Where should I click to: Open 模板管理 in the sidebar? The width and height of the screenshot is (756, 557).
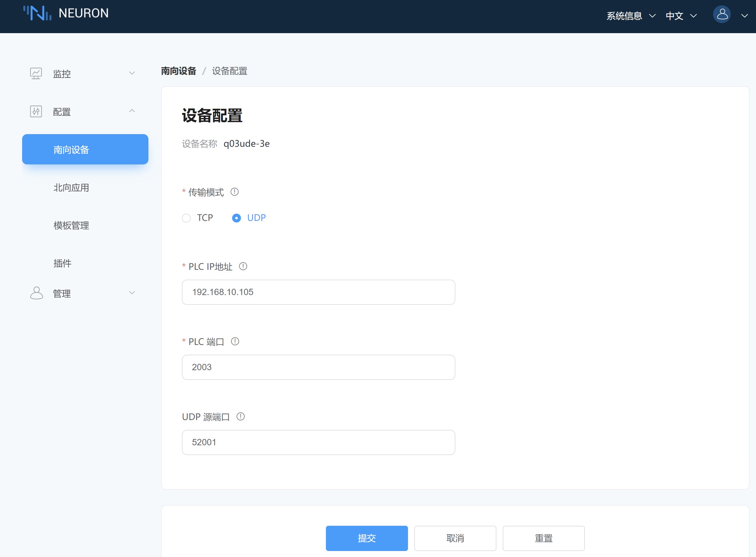click(71, 225)
